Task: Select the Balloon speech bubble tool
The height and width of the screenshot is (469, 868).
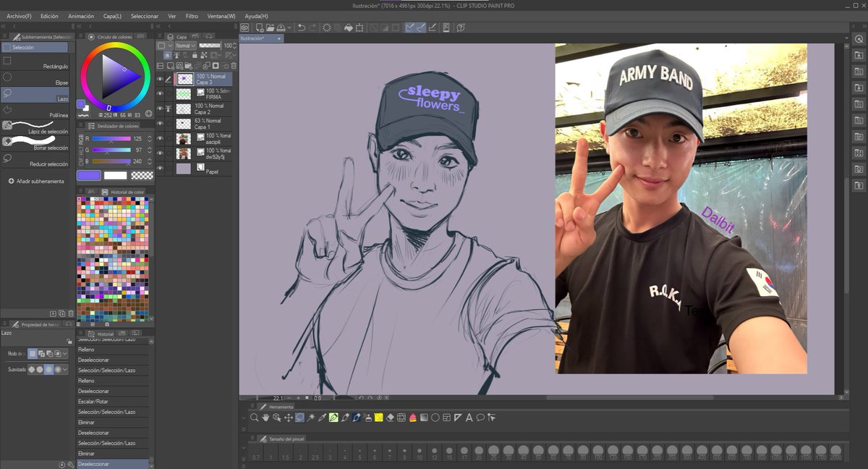Action: (480, 418)
